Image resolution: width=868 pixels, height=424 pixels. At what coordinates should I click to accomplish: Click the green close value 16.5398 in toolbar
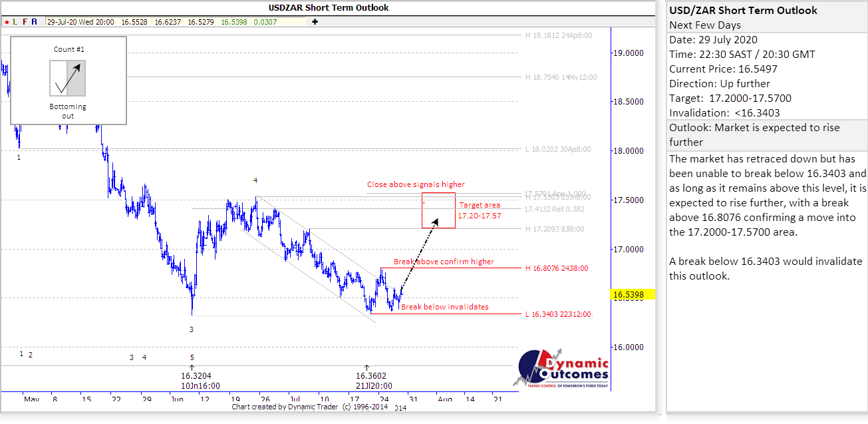tap(234, 21)
